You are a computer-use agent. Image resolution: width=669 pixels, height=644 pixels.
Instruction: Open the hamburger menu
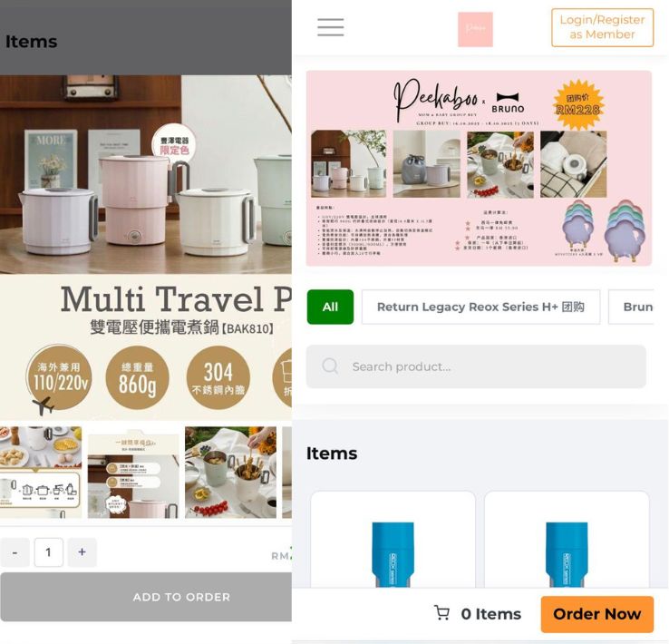click(330, 27)
